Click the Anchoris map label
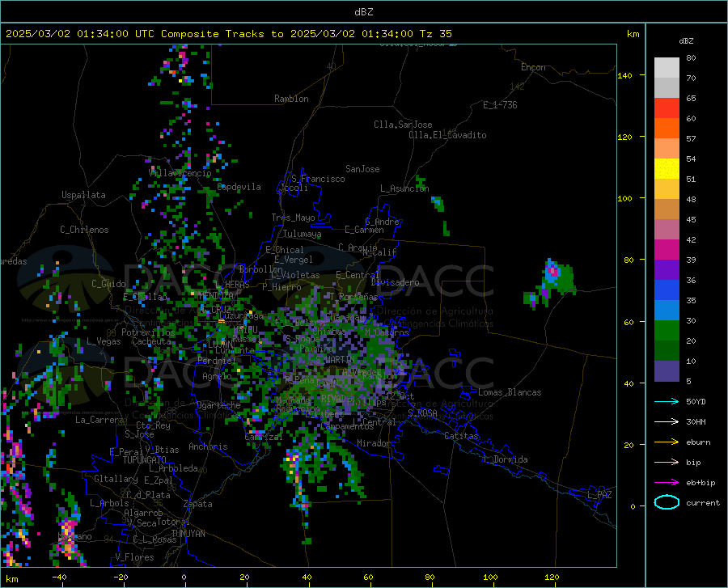Image resolution: width=728 pixels, height=588 pixels. 208,446
